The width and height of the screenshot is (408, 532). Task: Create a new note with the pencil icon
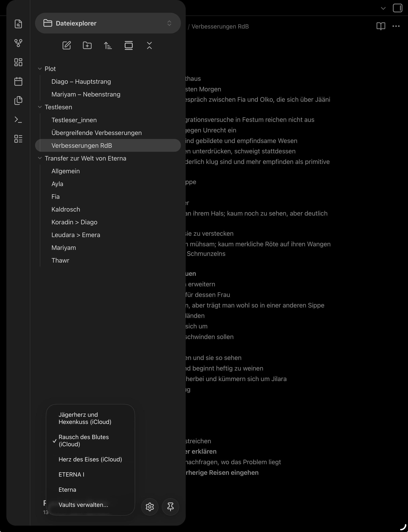(67, 45)
